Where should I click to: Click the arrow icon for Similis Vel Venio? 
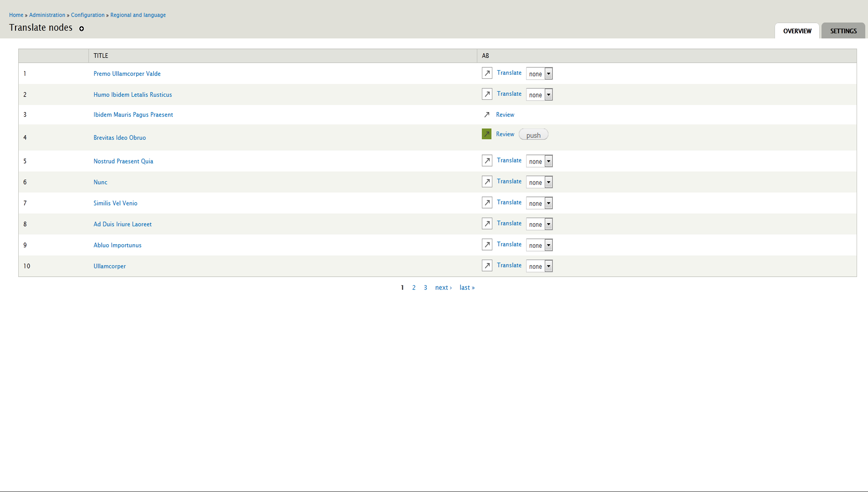point(487,203)
